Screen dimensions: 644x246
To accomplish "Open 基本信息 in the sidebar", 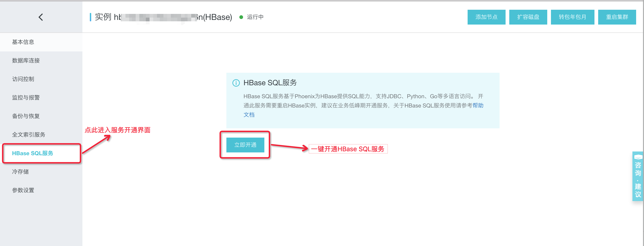I will click(41, 42).
